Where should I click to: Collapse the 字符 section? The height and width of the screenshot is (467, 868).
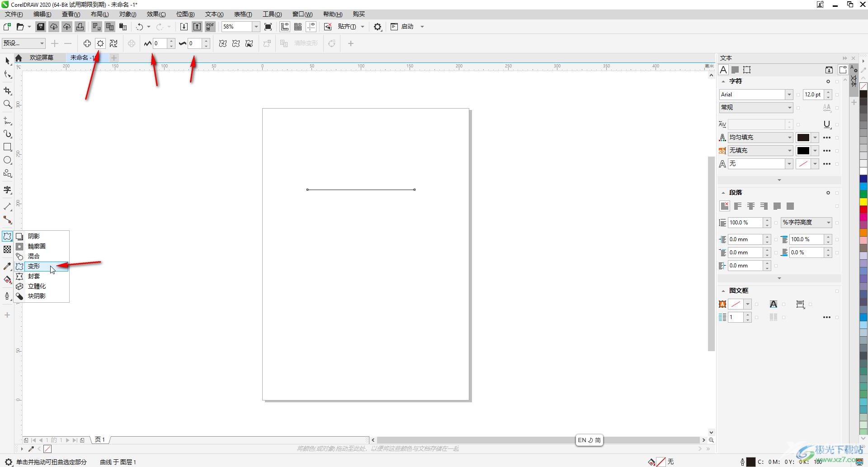coord(723,81)
